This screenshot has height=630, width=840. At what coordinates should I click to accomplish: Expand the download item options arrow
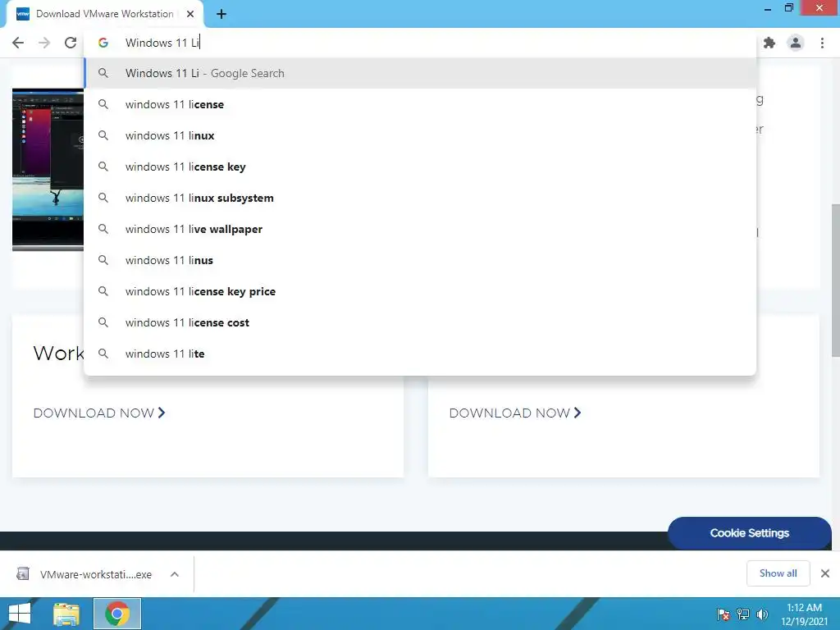point(175,574)
